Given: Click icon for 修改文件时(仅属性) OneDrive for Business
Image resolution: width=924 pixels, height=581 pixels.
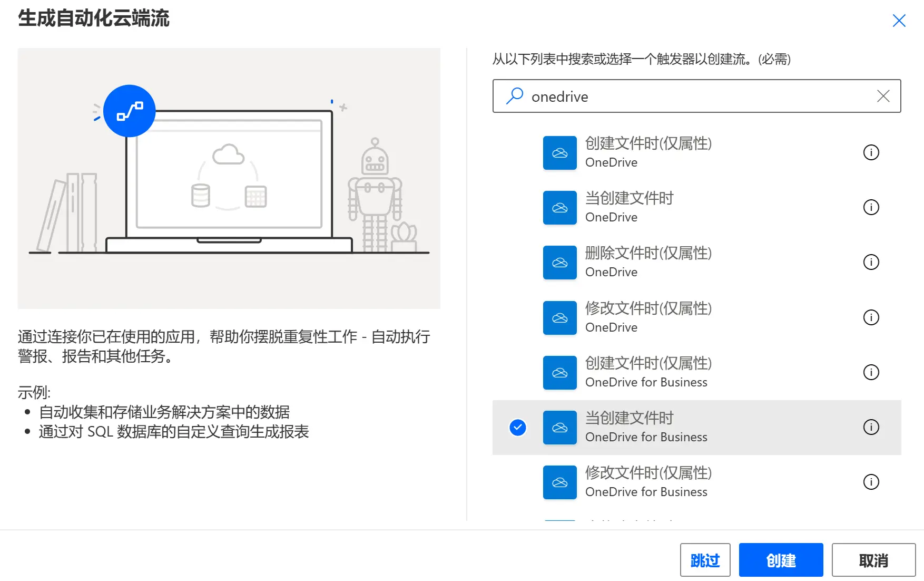Looking at the screenshot, I should 560,482.
